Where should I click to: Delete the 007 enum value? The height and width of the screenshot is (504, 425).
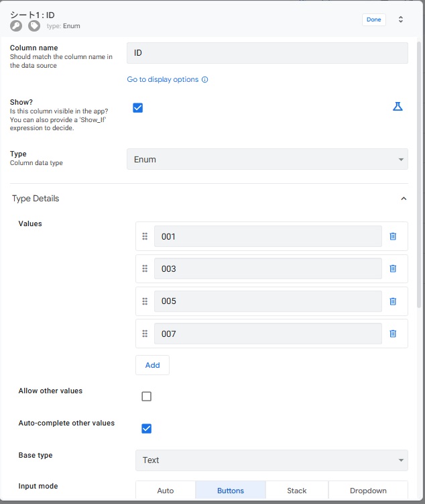point(393,334)
